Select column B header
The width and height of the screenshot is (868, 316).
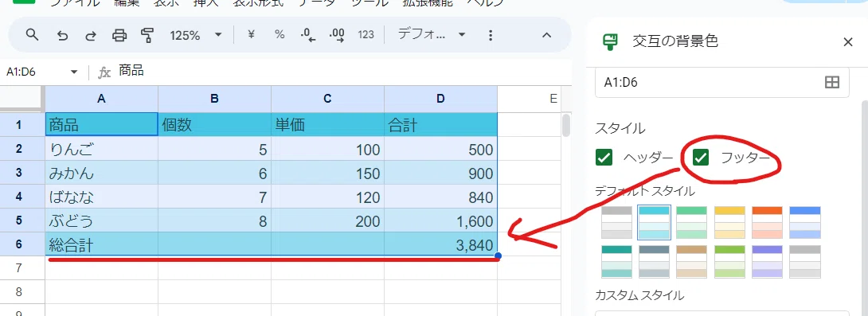(x=214, y=99)
